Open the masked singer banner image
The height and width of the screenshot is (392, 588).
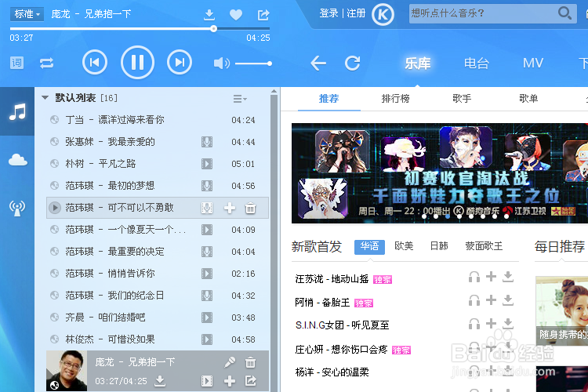[x=440, y=173]
